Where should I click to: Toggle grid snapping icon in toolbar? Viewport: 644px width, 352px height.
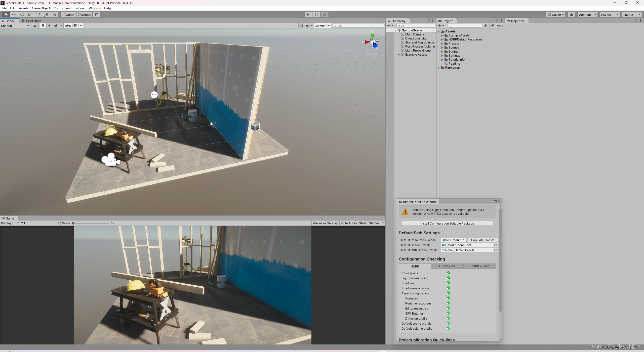click(97, 15)
